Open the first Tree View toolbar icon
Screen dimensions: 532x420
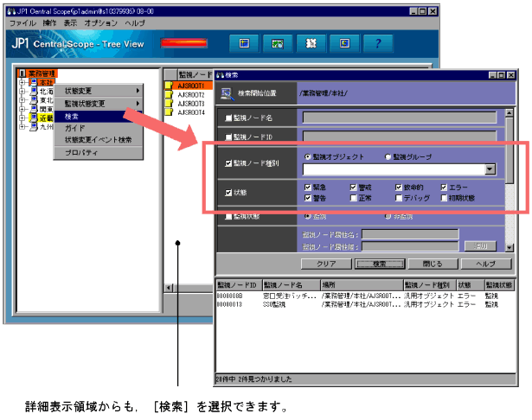coord(244,43)
